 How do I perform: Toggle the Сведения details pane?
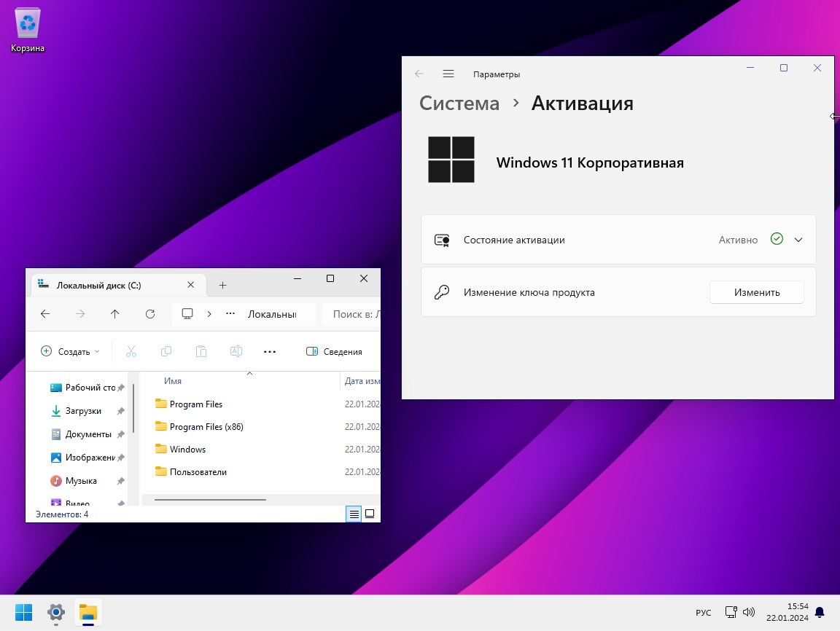click(334, 352)
